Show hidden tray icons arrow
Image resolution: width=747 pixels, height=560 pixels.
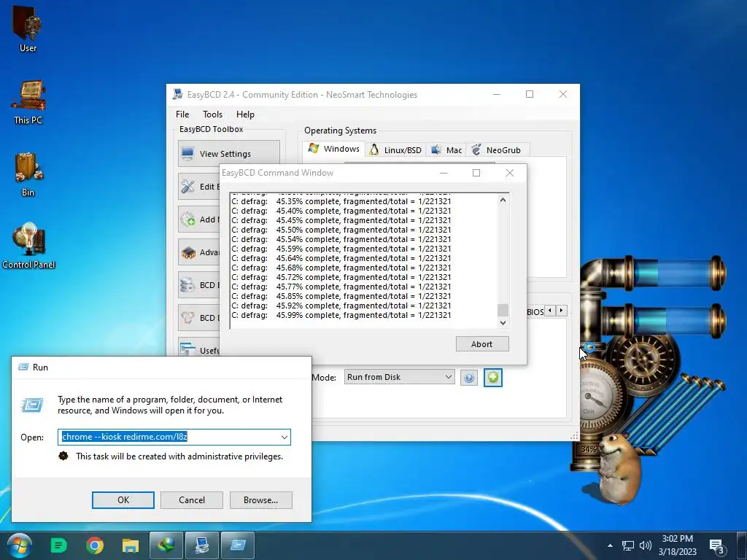click(x=610, y=545)
